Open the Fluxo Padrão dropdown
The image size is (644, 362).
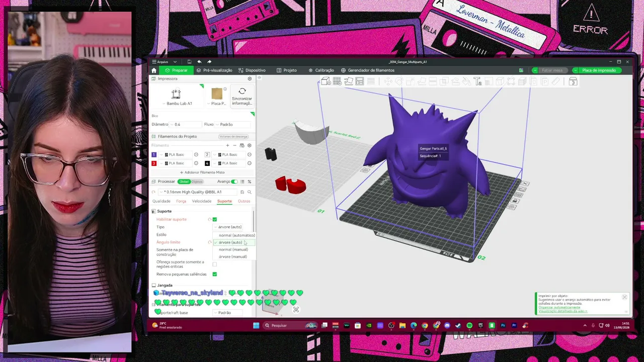(x=232, y=124)
